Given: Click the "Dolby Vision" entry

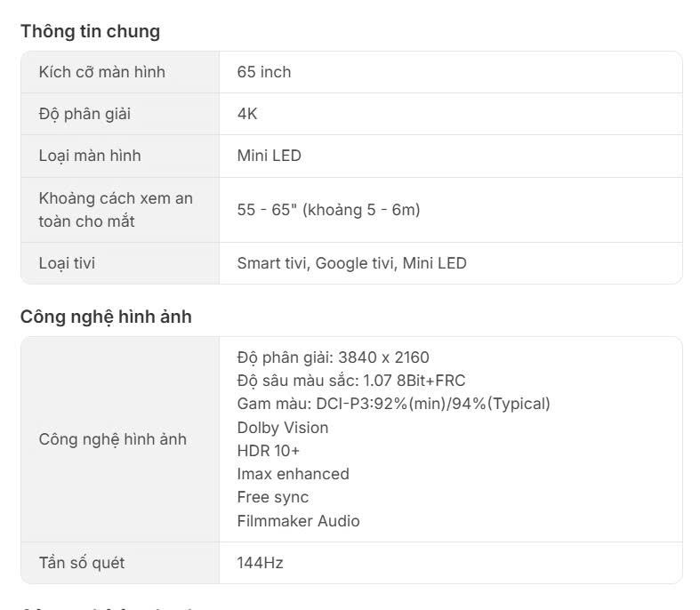Looking at the screenshot, I should point(282,428).
